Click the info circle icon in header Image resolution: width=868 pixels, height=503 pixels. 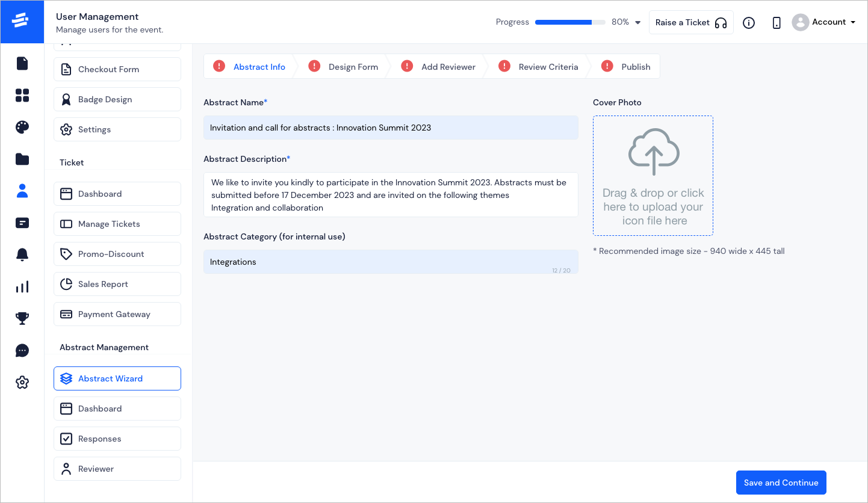pos(749,23)
